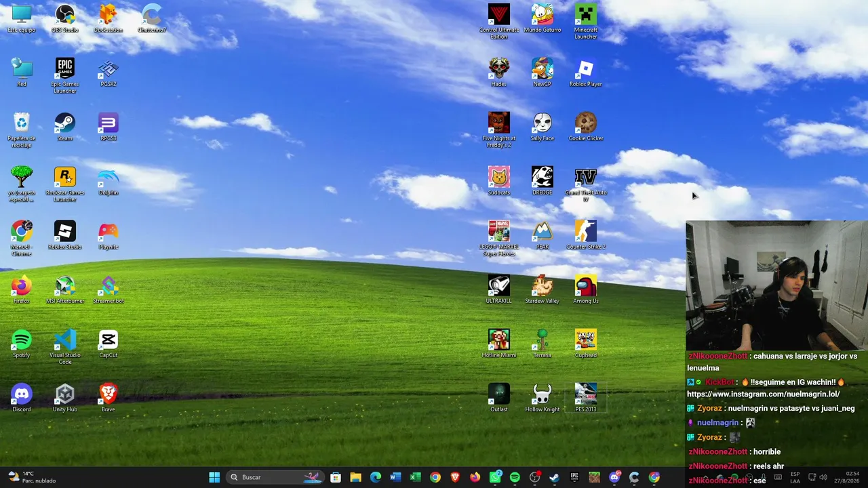Select the 'yo (carpeta especial' tree icon
Image resolution: width=868 pixels, height=488 pixels.
(x=22, y=184)
